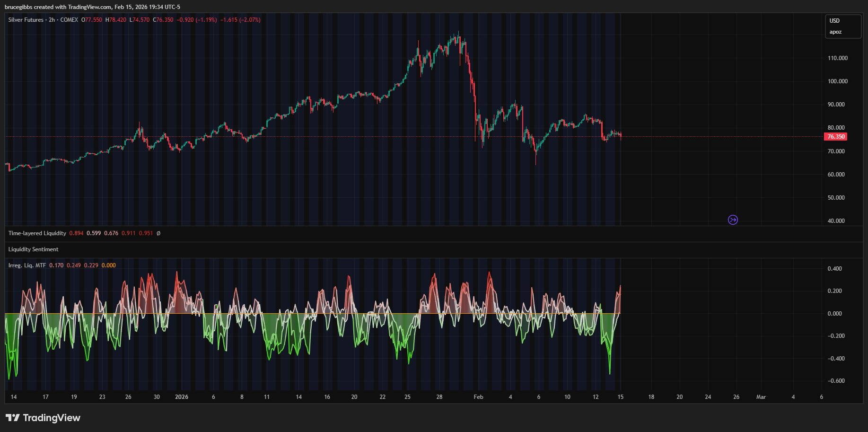868x432 pixels.
Task: Click the orange 0.000 indicator value
Action: (109, 265)
